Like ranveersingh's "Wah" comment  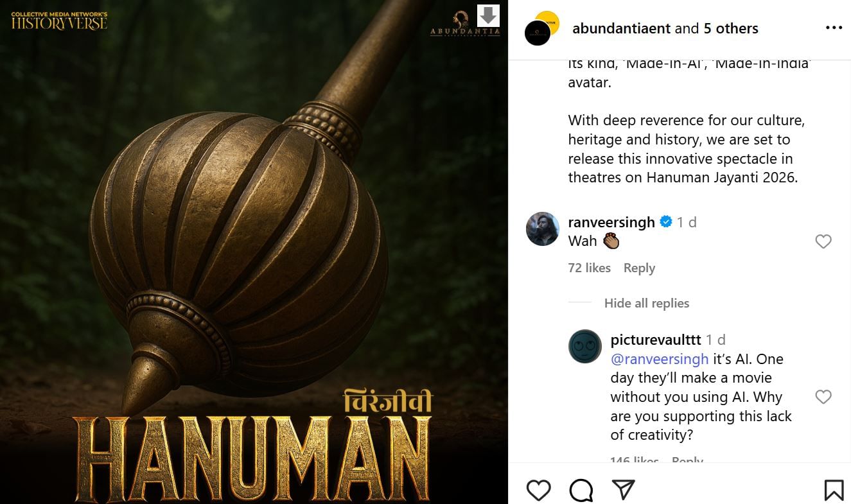coord(823,241)
